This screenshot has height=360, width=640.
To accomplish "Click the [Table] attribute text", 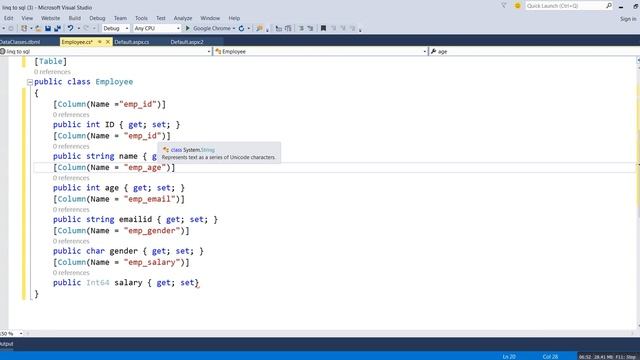I will (51, 61).
